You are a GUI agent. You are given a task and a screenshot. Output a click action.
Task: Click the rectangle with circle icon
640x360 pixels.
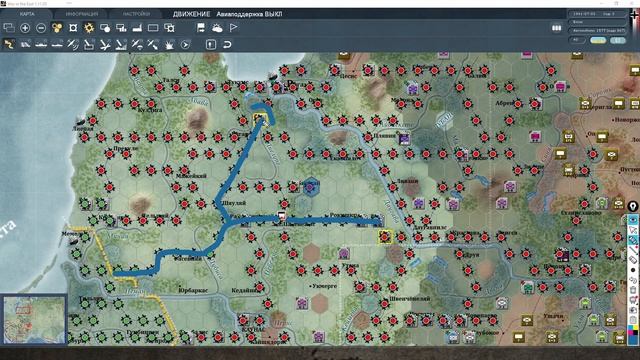click(x=105, y=28)
